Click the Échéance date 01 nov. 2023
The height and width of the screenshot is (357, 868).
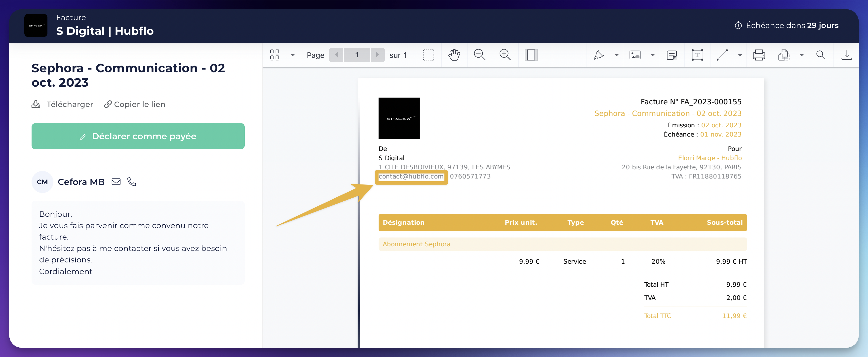pyautogui.click(x=721, y=134)
